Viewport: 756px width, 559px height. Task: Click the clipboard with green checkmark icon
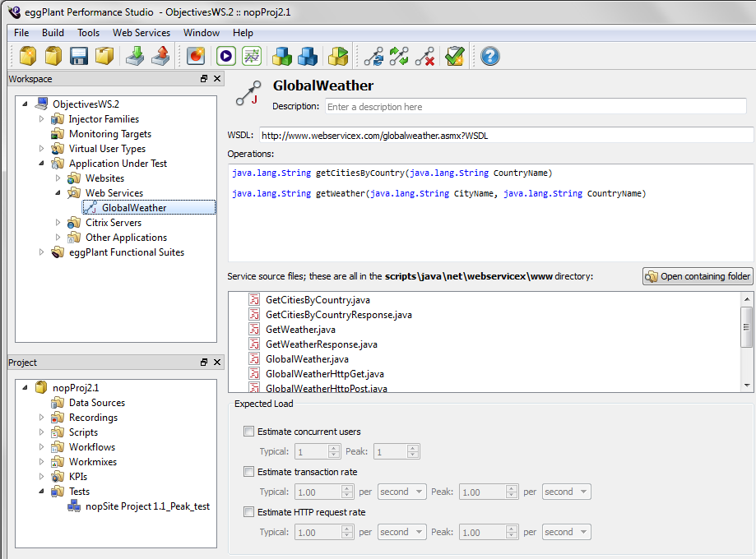pos(454,56)
